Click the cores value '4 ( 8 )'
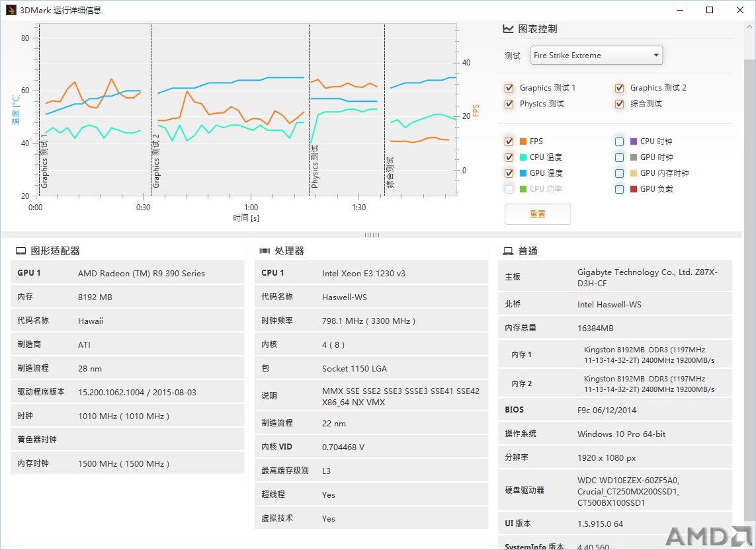The height and width of the screenshot is (550, 756). [333, 344]
